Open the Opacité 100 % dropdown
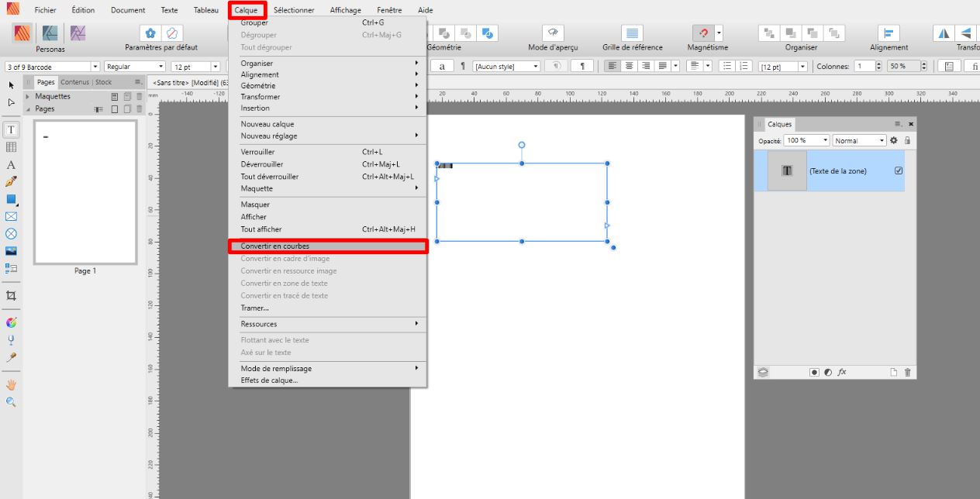 [x=806, y=140]
